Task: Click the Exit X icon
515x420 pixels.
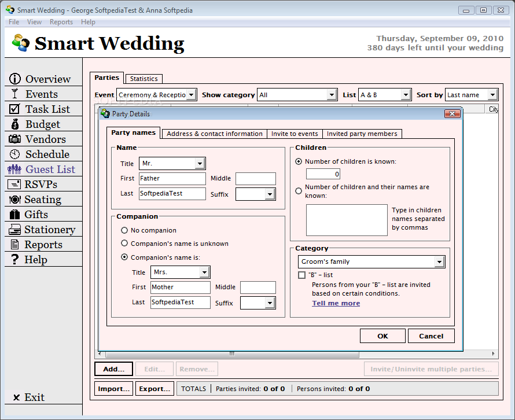Action: coord(16,397)
